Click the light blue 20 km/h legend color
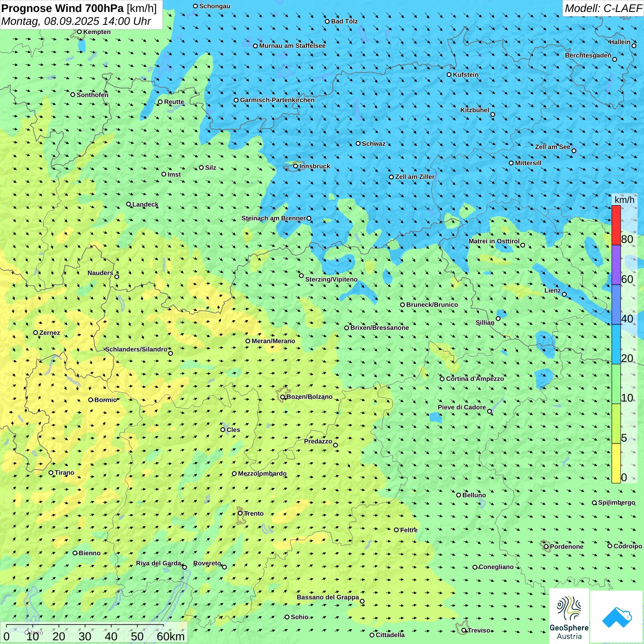 [x=616, y=345]
